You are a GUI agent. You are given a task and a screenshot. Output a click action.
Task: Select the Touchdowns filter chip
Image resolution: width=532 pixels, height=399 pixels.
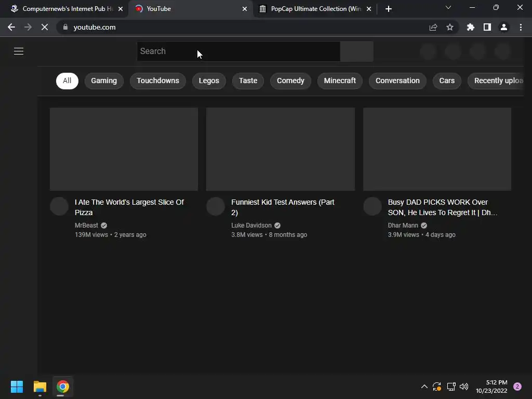[158, 81]
